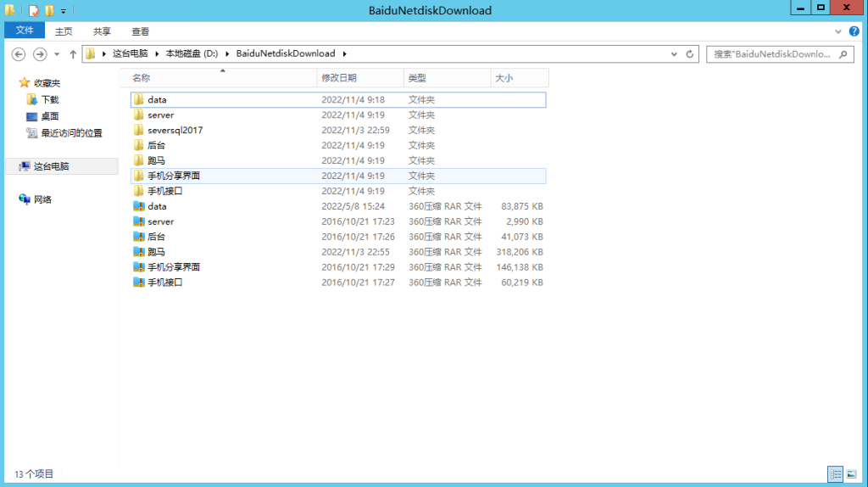Image resolution: width=868 pixels, height=487 pixels.
Task: Switch to large icons view
Action: [852, 473]
